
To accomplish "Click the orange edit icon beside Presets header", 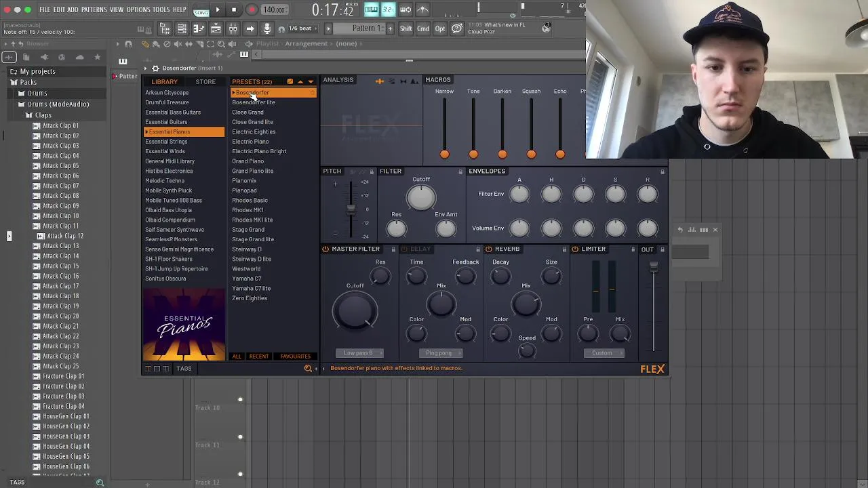I will tap(290, 81).
